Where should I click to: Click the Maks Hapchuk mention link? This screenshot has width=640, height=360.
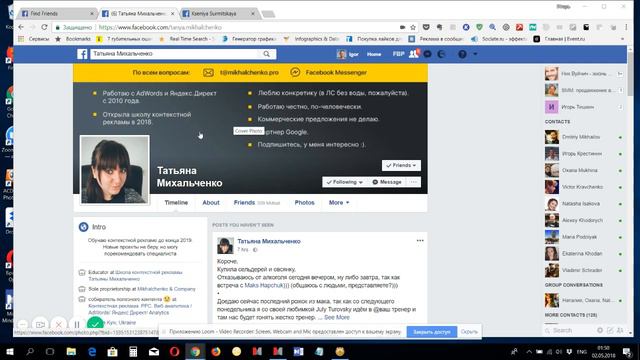click(x=264, y=285)
